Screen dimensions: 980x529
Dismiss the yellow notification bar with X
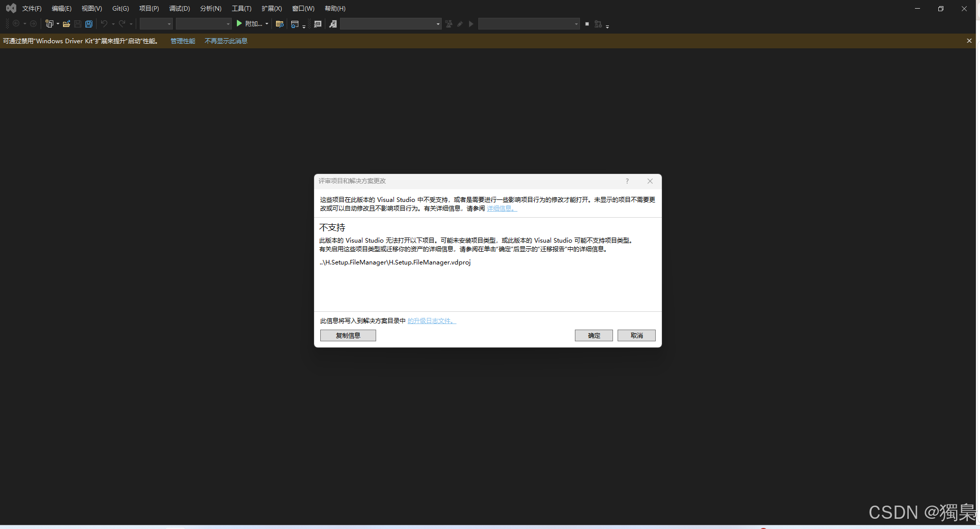coord(969,41)
